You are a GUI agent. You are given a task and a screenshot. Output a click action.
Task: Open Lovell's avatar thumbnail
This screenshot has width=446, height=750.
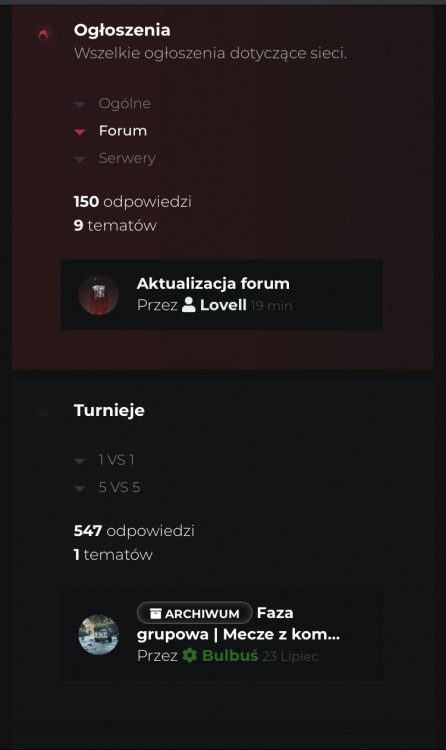[x=99, y=295]
